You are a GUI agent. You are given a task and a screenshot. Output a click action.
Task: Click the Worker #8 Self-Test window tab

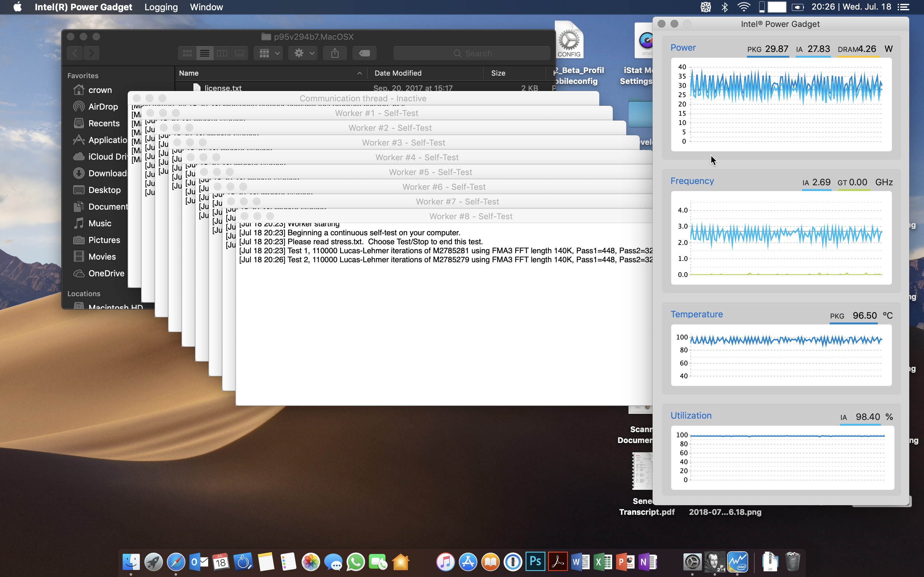click(470, 216)
